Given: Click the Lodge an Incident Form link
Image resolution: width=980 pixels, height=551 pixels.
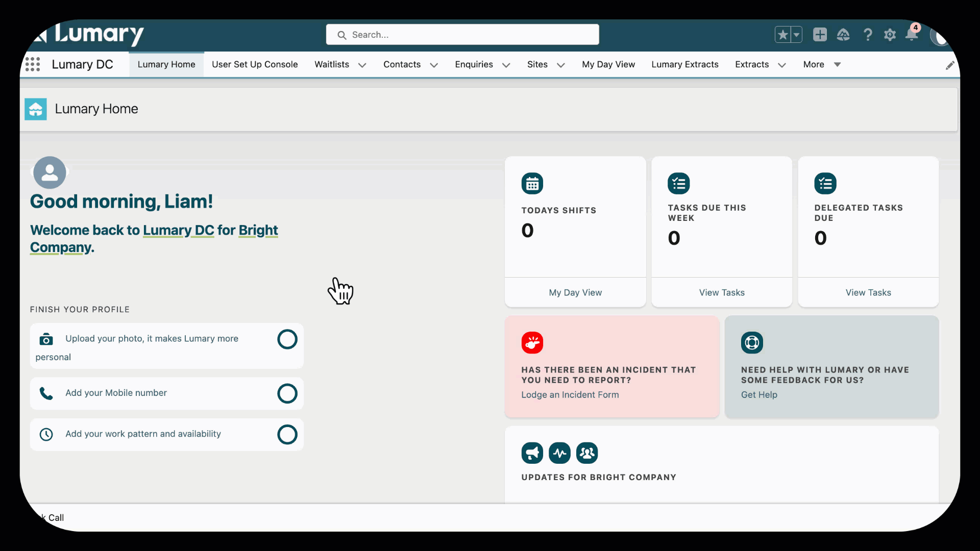Looking at the screenshot, I should [570, 395].
